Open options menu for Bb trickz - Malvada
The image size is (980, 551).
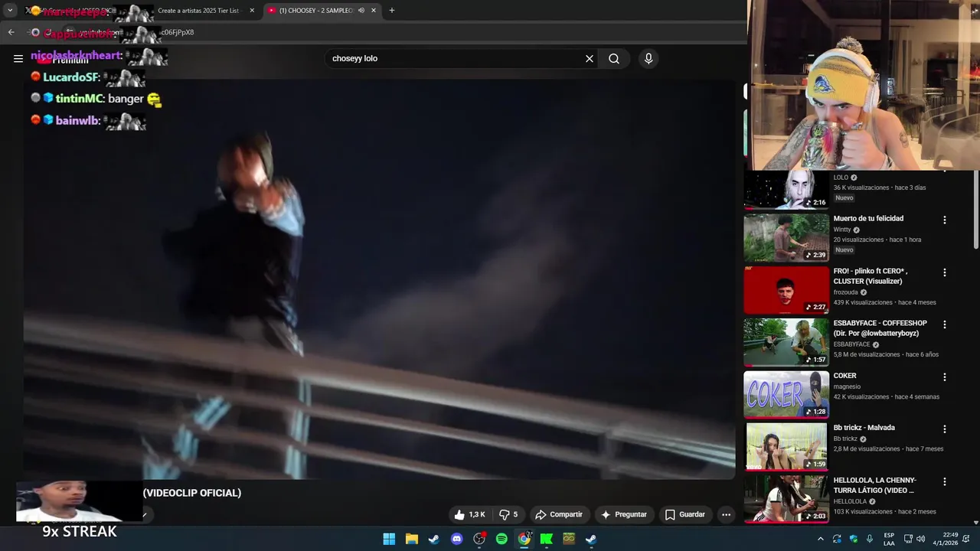click(x=944, y=429)
